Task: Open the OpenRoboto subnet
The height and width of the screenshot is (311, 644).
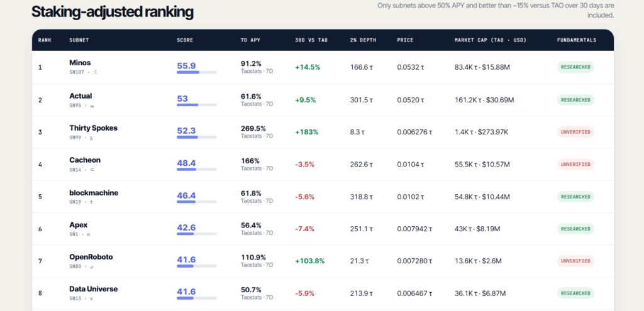Action: point(91,257)
